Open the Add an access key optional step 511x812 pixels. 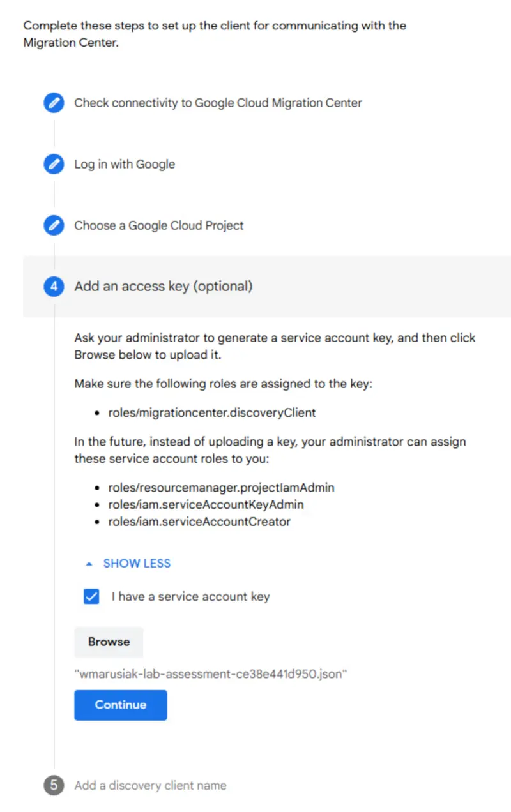(163, 286)
